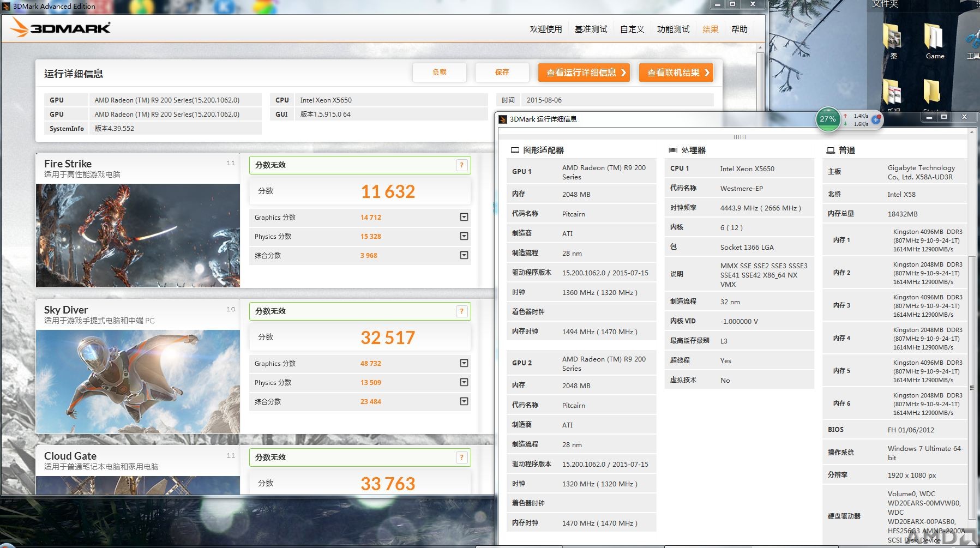Click the 27% memory usage ball
The image size is (980, 548).
point(827,119)
